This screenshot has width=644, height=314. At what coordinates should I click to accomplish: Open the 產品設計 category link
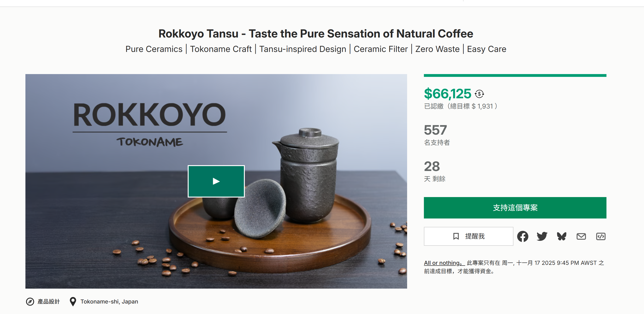pyautogui.click(x=48, y=301)
